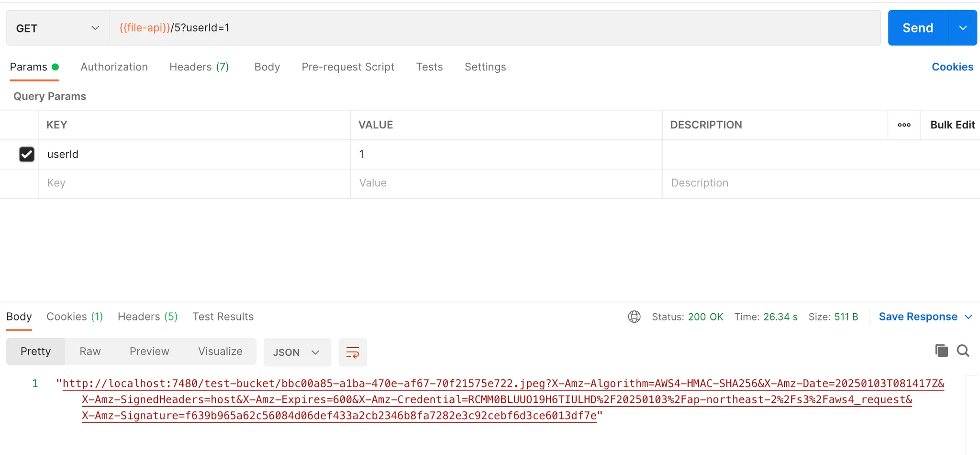Open search in the response body
980x455 pixels.
(963, 351)
